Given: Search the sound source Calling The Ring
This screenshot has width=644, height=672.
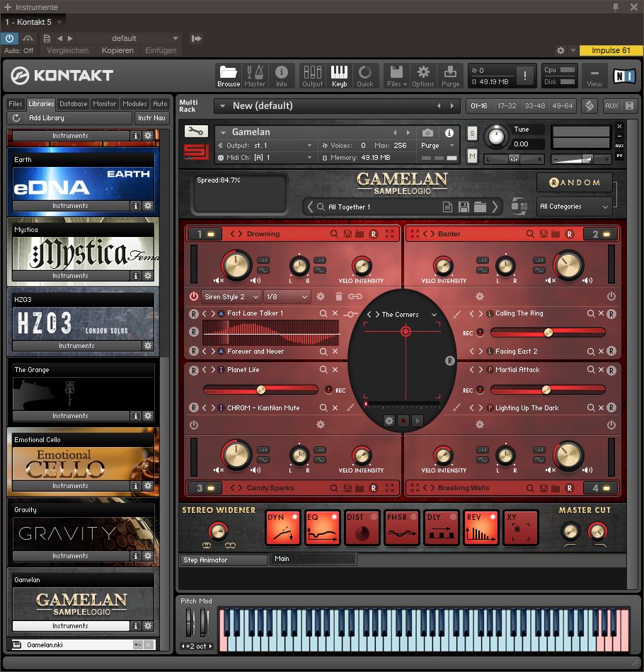Looking at the screenshot, I should click(x=591, y=313).
